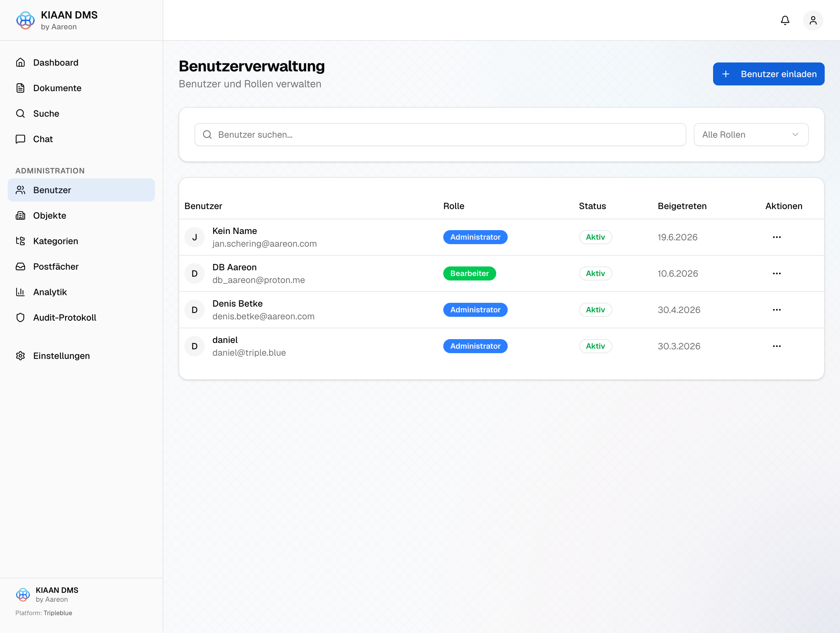This screenshot has width=840, height=633.
Task: Open Analytik from sidebar
Action: point(81,292)
